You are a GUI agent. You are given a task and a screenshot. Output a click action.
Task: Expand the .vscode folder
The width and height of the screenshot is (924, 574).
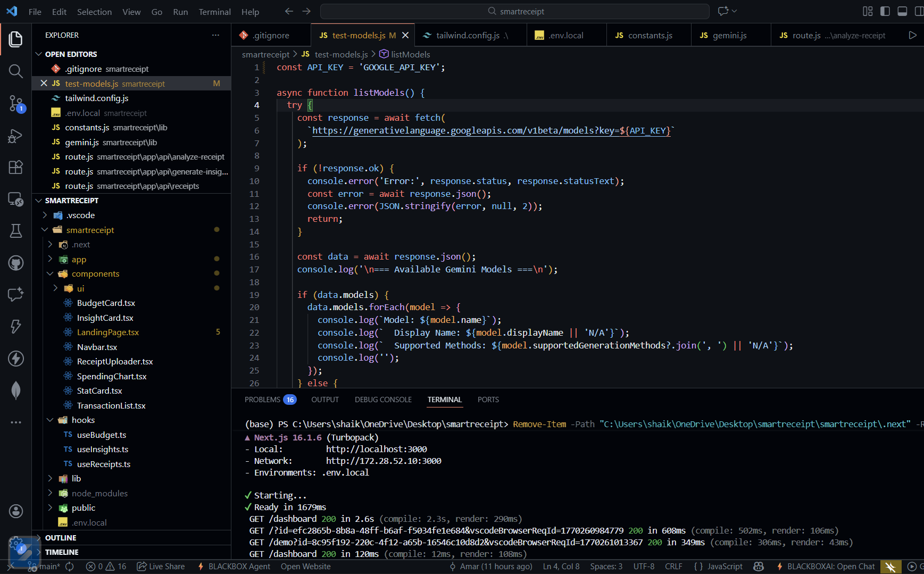click(80, 215)
